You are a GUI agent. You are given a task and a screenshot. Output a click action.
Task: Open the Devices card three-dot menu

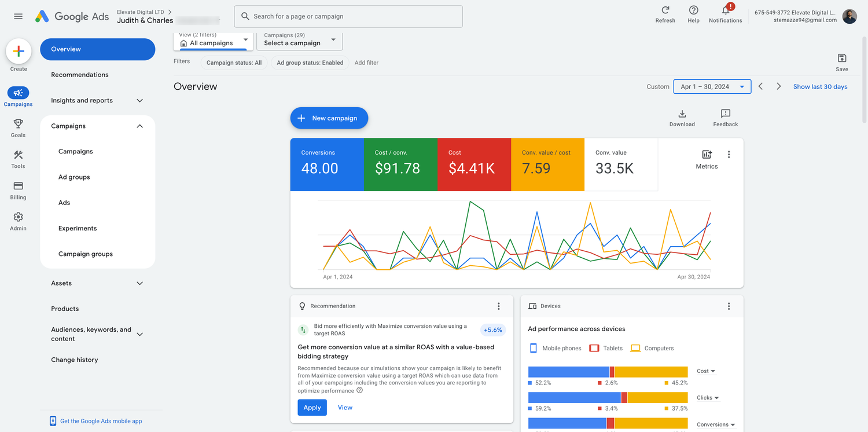click(x=729, y=306)
